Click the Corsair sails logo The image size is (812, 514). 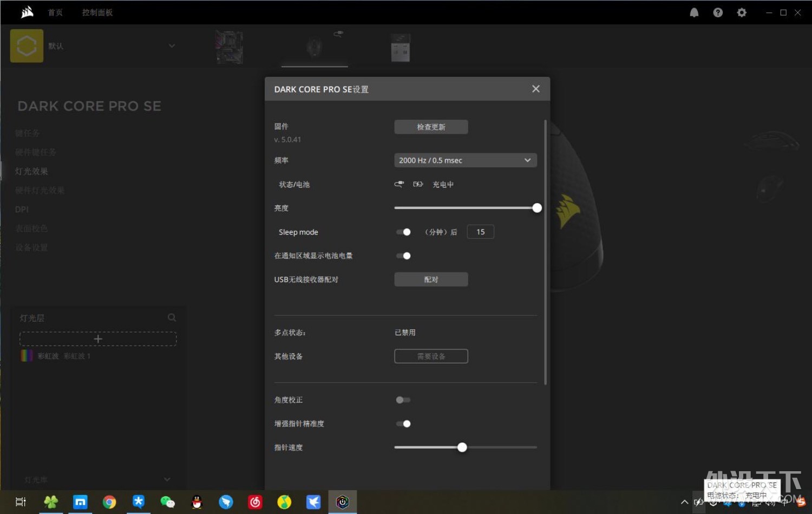pyautogui.click(x=27, y=12)
